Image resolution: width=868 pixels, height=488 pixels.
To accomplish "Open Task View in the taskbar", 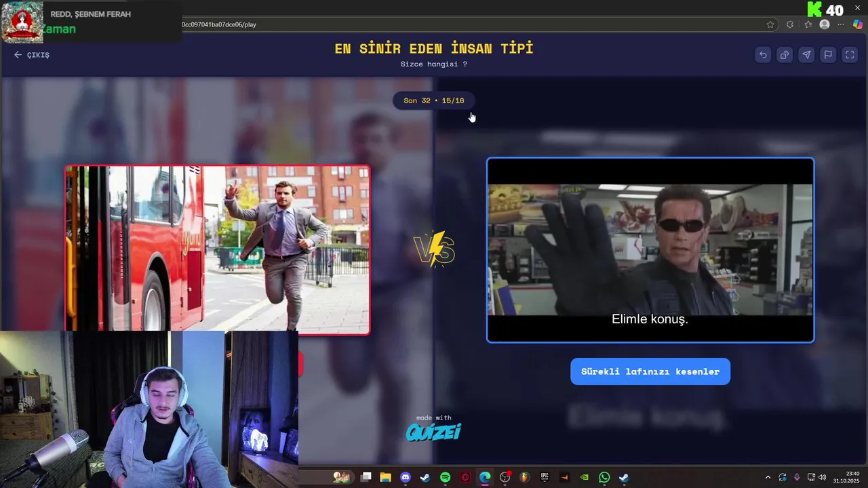I will click(x=366, y=477).
